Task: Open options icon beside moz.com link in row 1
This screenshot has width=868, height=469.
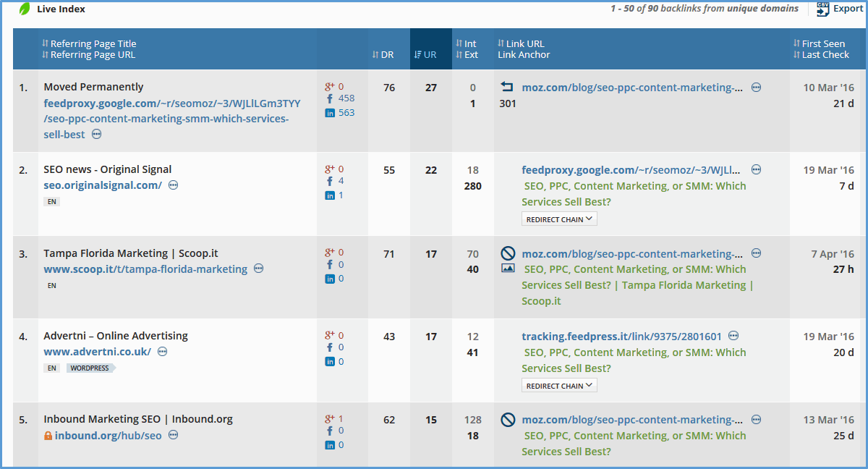Action: pyautogui.click(x=756, y=88)
